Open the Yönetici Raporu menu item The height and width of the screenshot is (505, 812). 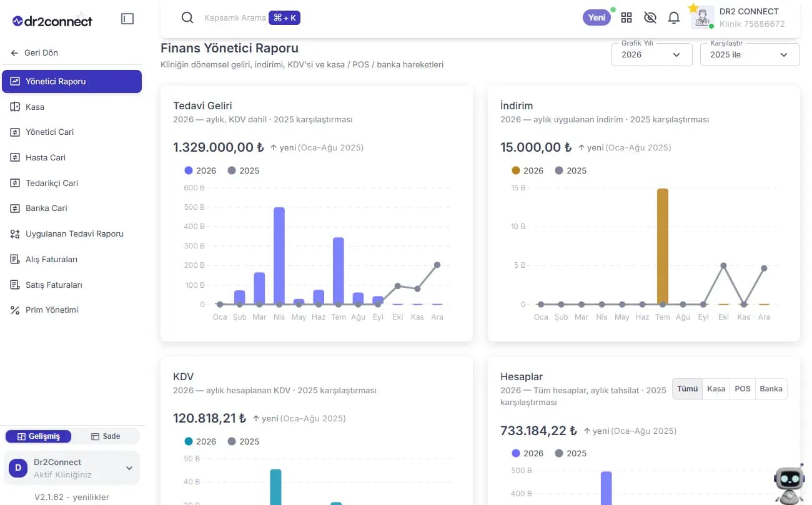click(x=72, y=81)
